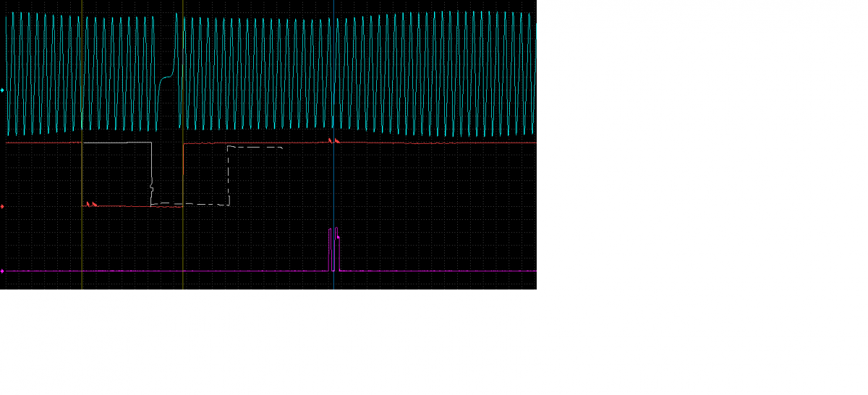Select the magenta channel ground marker
The width and height of the screenshot is (868, 395).
pos(2,271)
